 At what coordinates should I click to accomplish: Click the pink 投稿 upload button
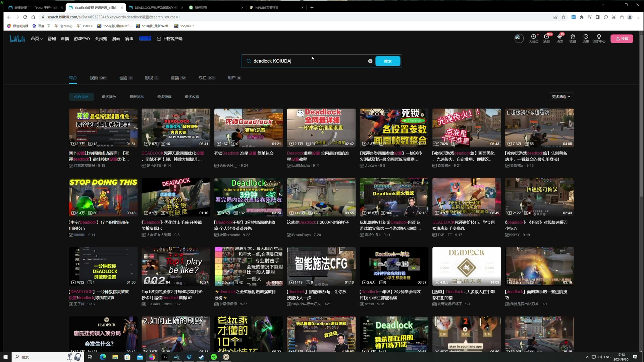click(622, 39)
